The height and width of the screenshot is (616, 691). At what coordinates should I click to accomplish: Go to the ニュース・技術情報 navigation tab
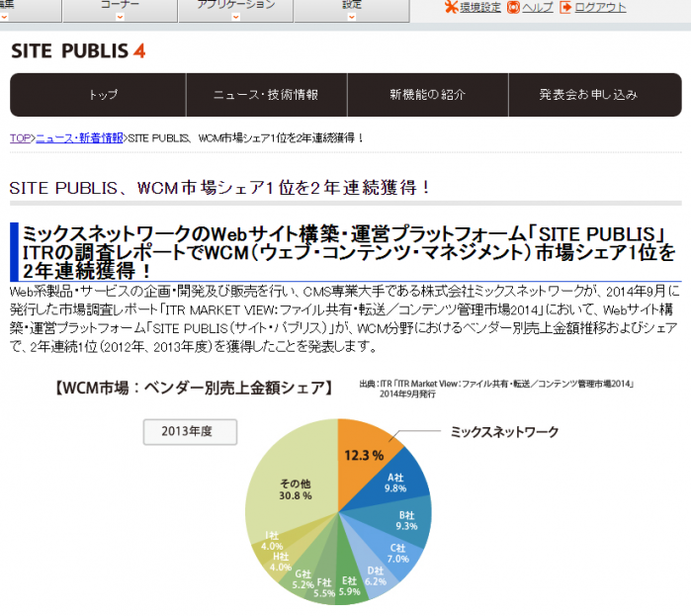pyautogui.click(x=267, y=95)
